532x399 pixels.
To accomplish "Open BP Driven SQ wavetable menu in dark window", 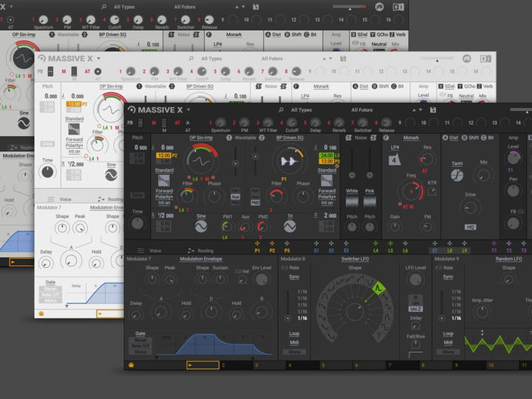I will coord(290,138).
